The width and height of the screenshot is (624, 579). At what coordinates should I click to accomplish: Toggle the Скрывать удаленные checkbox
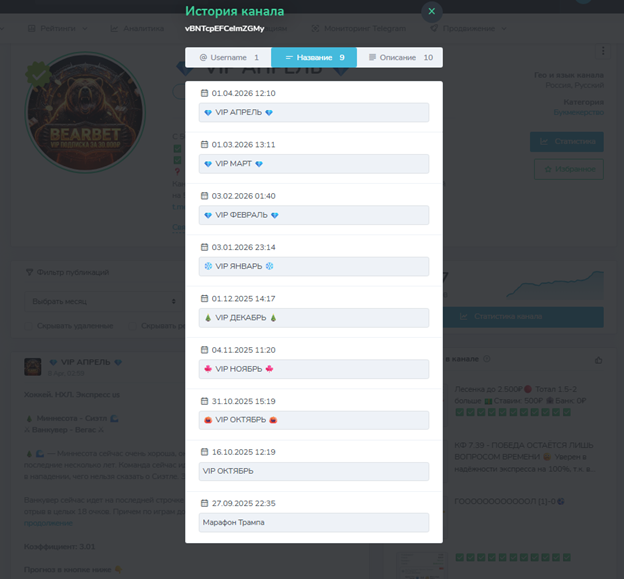pyautogui.click(x=30, y=326)
